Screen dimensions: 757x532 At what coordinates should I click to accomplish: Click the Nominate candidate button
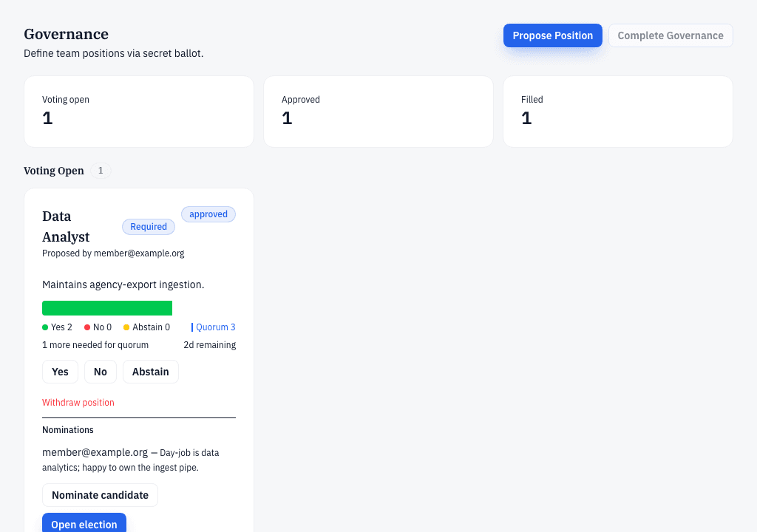(x=100, y=495)
